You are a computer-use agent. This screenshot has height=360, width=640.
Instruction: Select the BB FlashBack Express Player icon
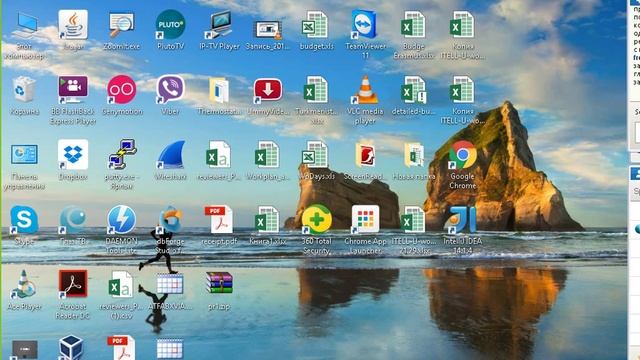tap(73, 90)
